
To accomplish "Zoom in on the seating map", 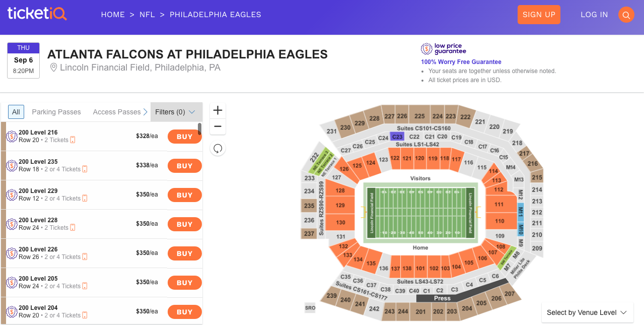I will tap(218, 110).
